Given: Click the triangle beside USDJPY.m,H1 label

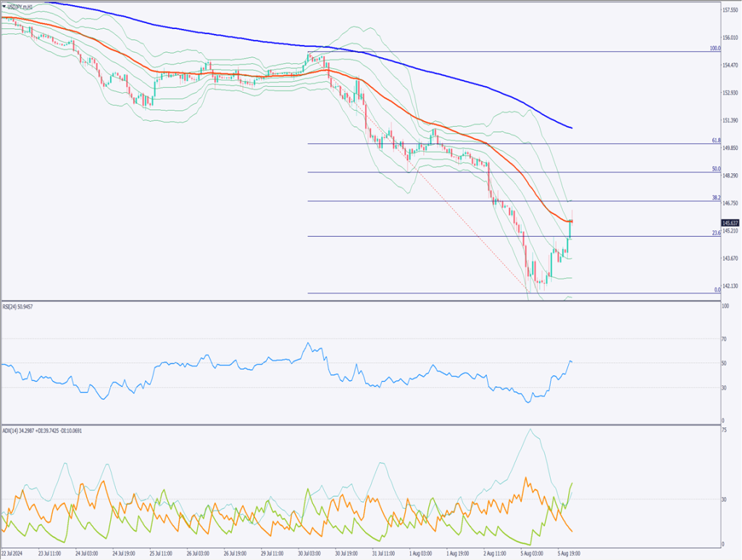Looking at the screenshot, I should 4,7.
